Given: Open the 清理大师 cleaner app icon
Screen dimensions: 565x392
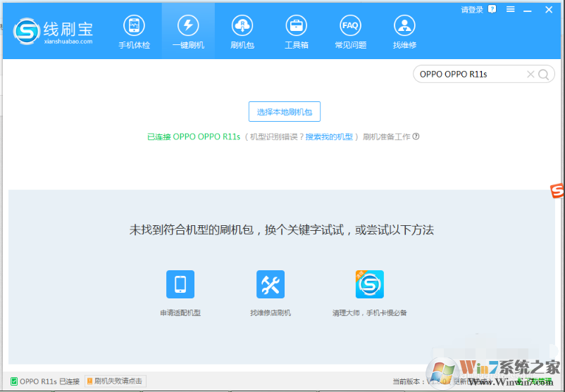Looking at the screenshot, I should coord(370,284).
